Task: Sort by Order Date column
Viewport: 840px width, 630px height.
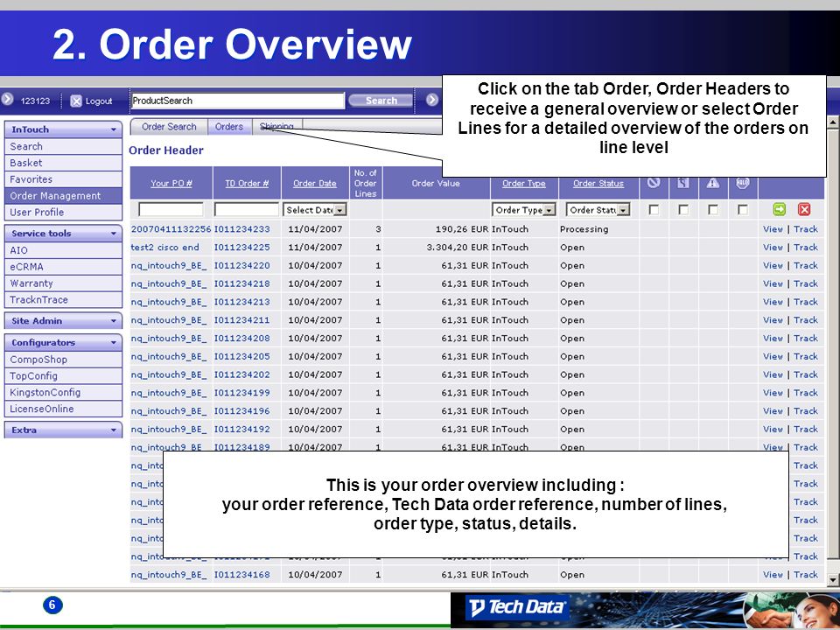Action: 315,183
